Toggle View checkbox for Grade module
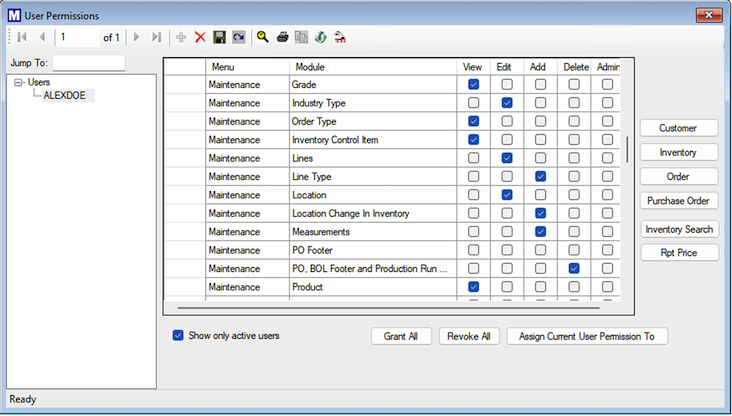732x416 pixels. pyautogui.click(x=473, y=85)
